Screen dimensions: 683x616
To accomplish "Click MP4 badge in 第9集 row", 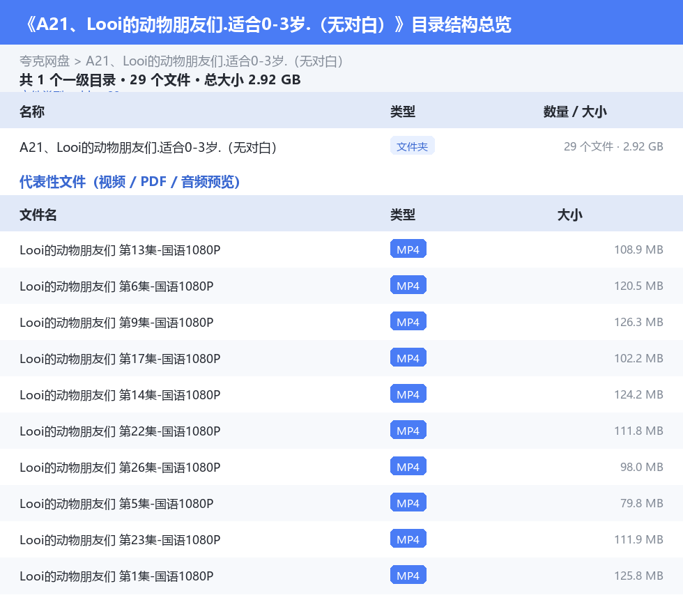I will [408, 321].
